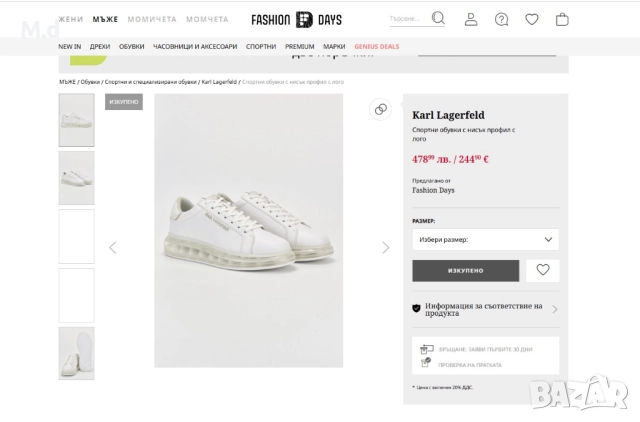Expand 'Информация за съответствие на продукта'
Screen dimensions: 640x422
tap(485, 309)
